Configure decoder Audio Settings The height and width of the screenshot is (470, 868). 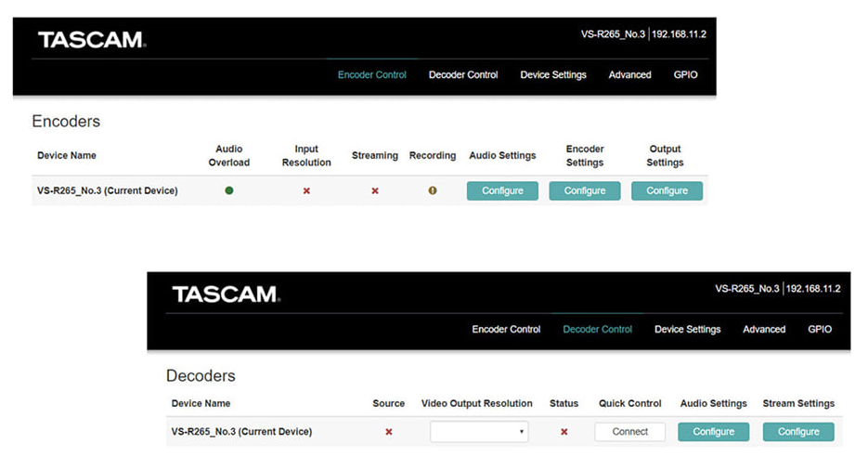pyautogui.click(x=714, y=432)
